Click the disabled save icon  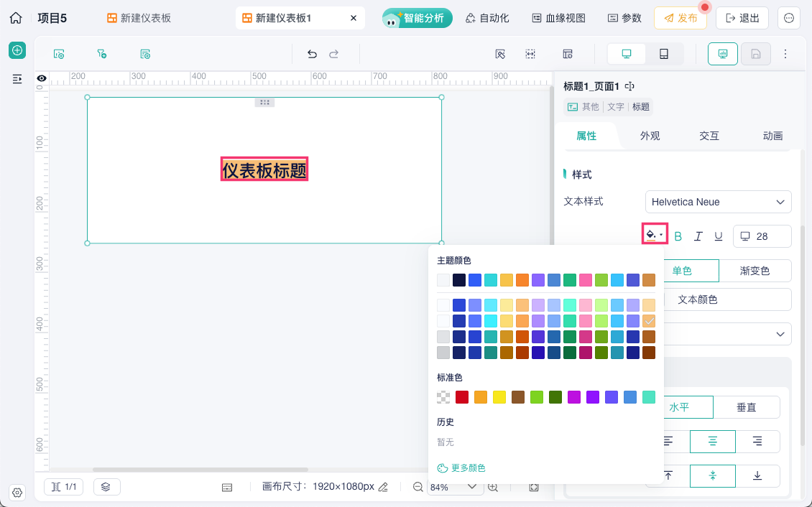pyautogui.click(x=755, y=54)
